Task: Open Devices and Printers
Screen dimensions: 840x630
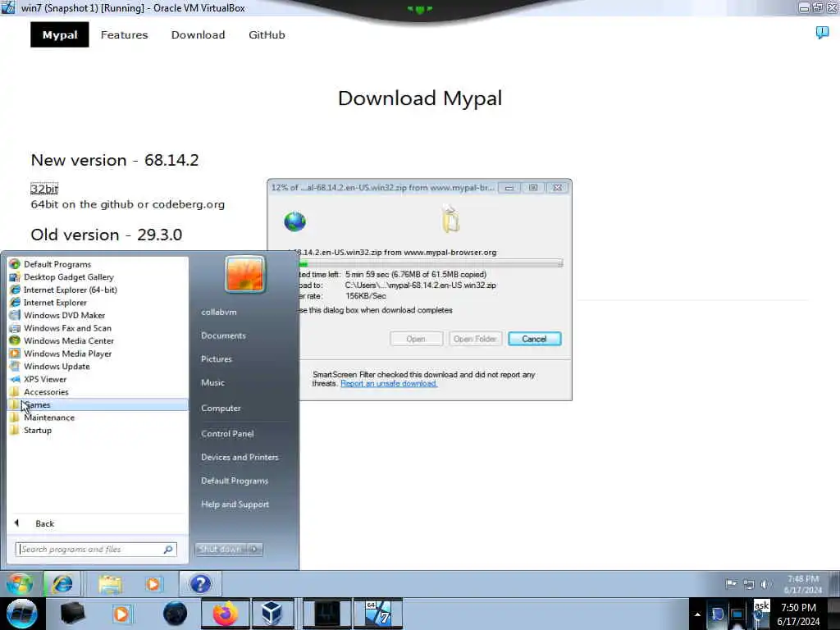Action: pos(240,457)
